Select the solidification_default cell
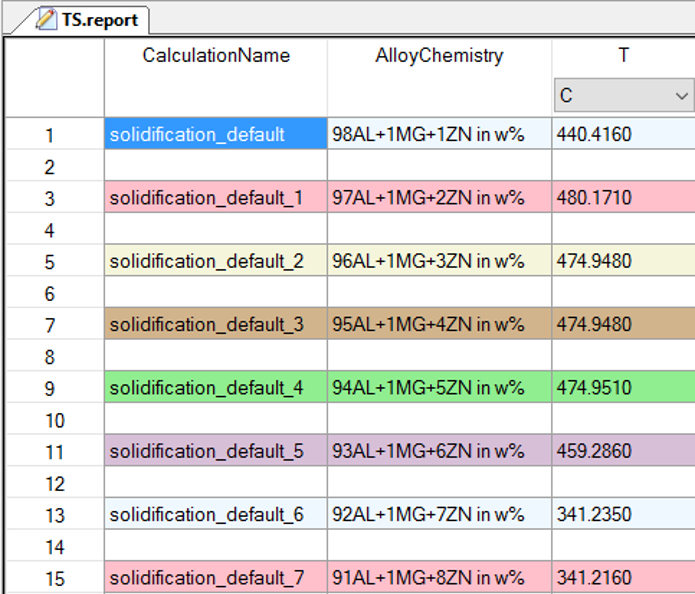The width and height of the screenshot is (695, 594). click(216, 135)
